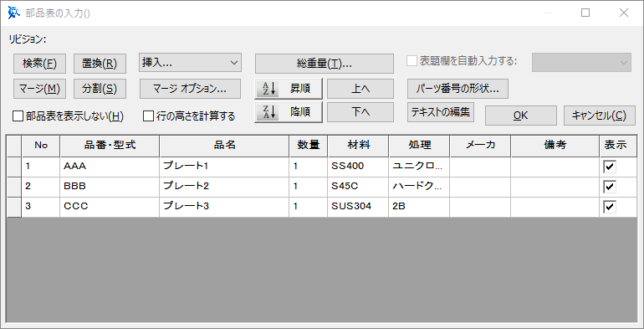The width and height of the screenshot is (644, 329).
Task: Click No cell of row 3
Action: [41, 207]
